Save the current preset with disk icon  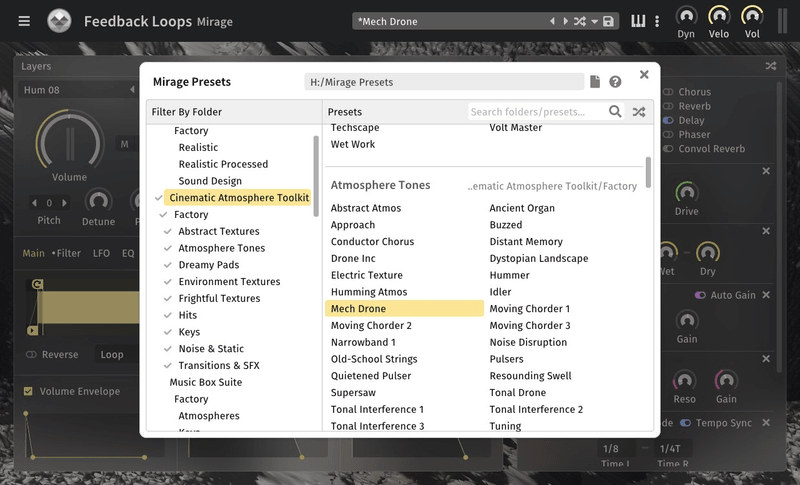[608, 21]
